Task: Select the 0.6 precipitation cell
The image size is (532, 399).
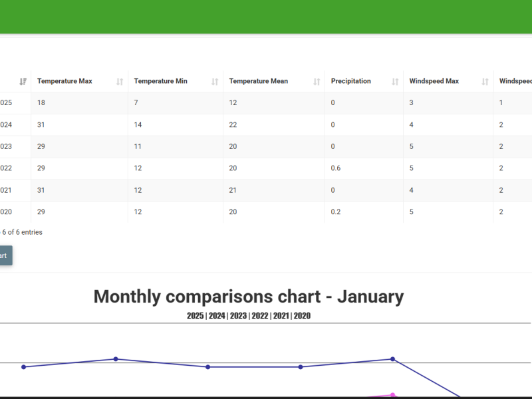Action: tap(336, 168)
